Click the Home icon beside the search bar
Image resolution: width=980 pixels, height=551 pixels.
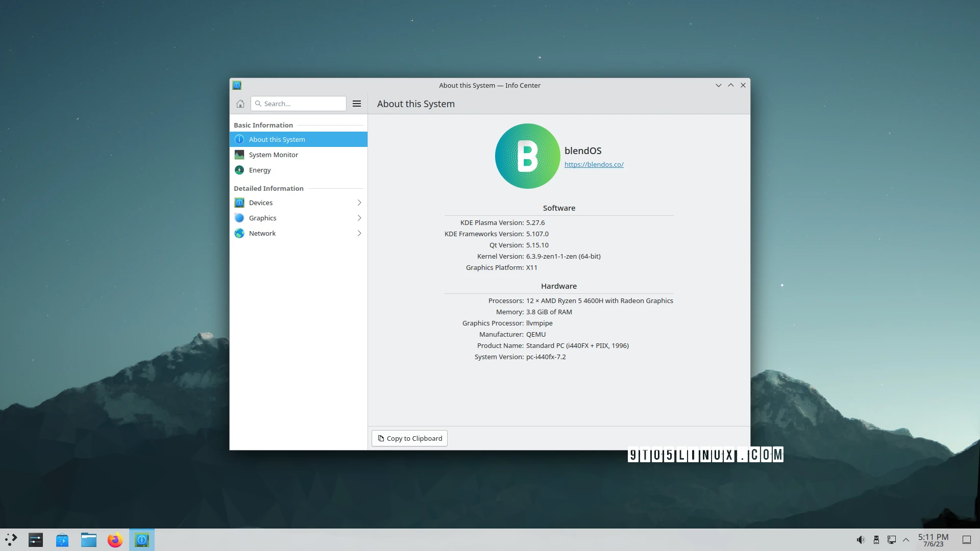[x=240, y=104]
